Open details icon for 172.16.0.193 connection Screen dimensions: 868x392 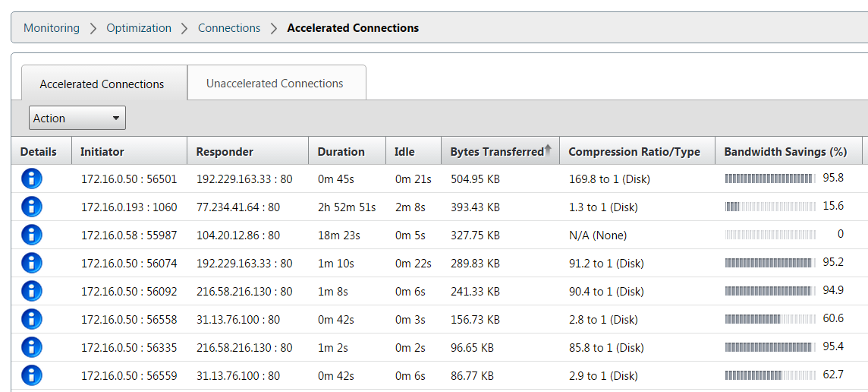click(x=32, y=207)
